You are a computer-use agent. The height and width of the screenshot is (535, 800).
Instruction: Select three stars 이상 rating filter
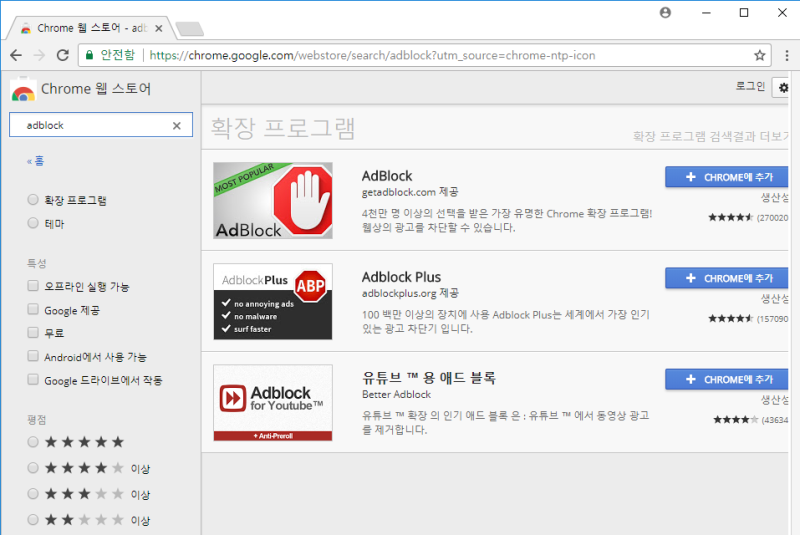pos(33,494)
